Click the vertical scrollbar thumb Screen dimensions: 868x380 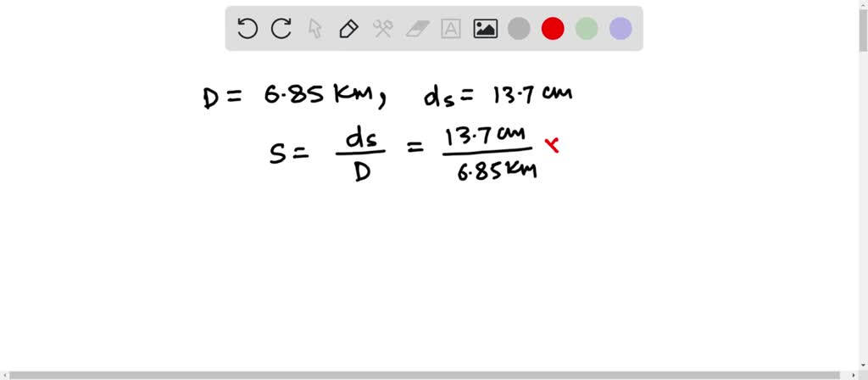[x=863, y=31]
